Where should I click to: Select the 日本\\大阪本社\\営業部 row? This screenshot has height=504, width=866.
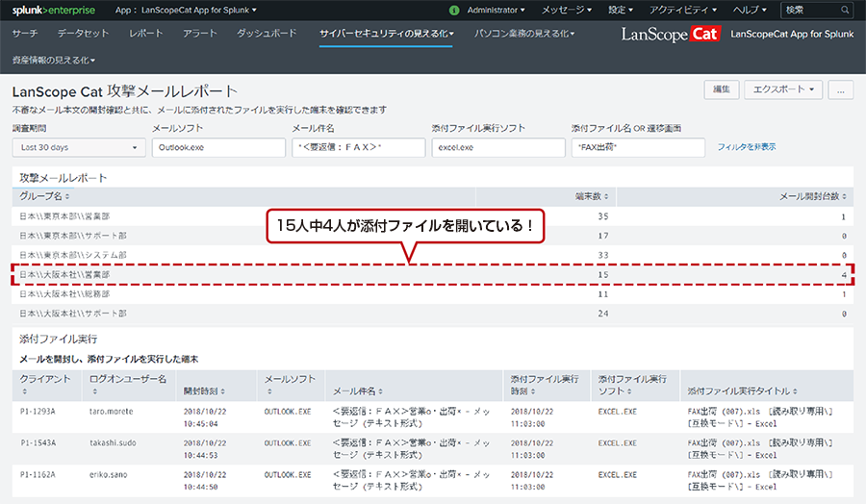pyautogui.click(x=432, y=274)
